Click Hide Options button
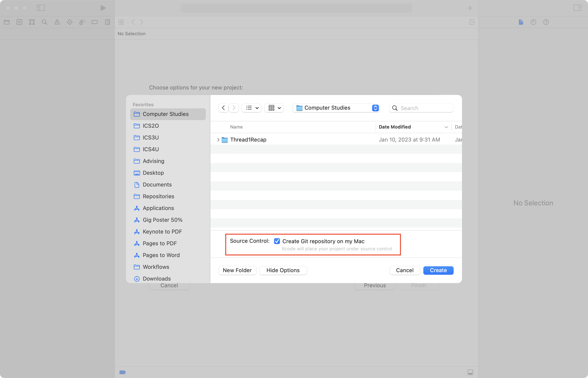Viewport: 588px width, 378px height. click(x=283, y=270)
